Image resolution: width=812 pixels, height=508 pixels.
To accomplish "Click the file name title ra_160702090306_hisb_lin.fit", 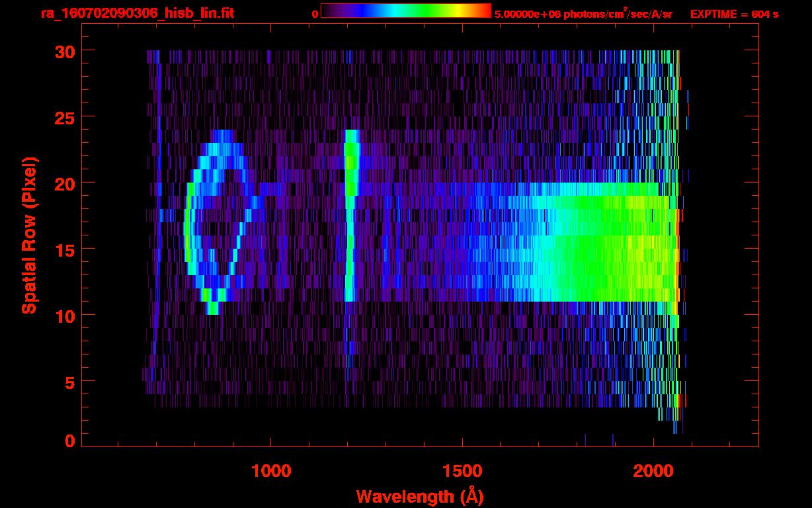I will tap(137, 13).
